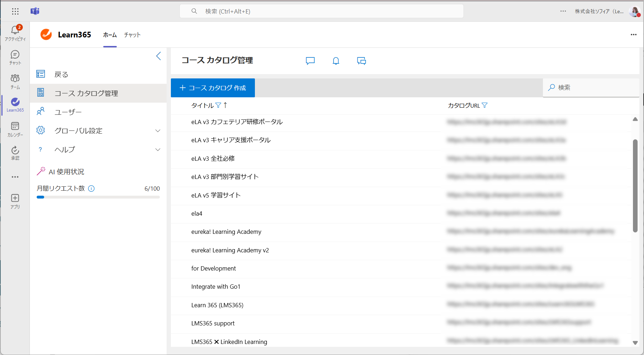
Task: Open AI 使用状況 link
Action: click(x=67, y=172)
